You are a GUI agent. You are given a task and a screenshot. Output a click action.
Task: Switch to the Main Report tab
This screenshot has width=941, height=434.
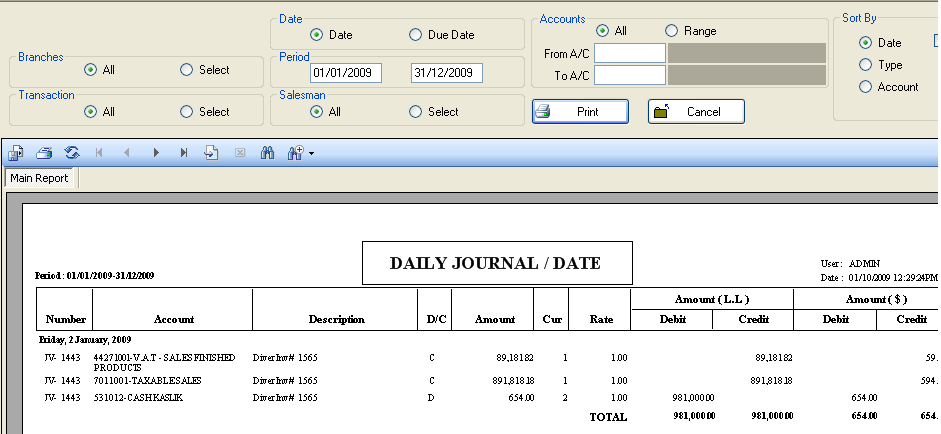point(39,178)
